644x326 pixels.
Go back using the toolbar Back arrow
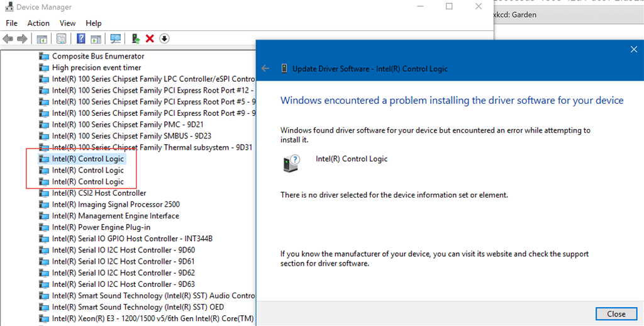tap(8, 38)
